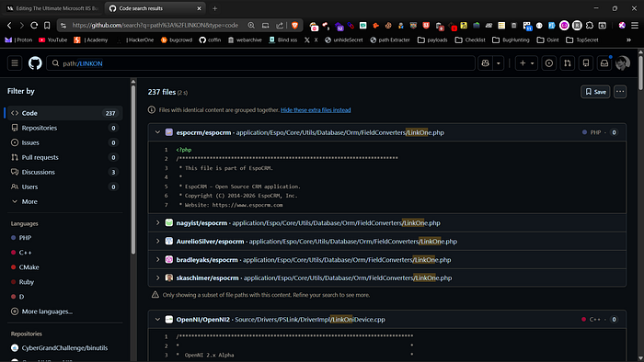644x362 pixels.
Task: Select the Pull requests filter
Action: tap(64, 157)
